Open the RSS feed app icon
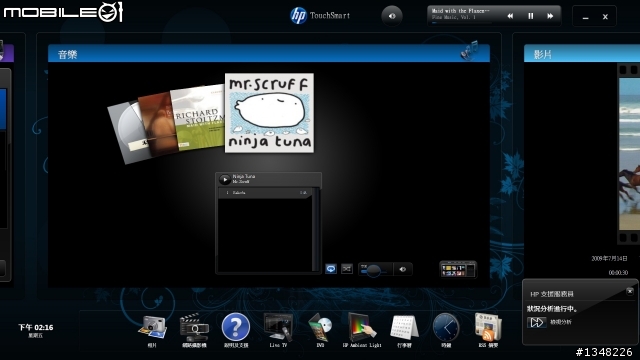Viewport: 640px width, 360px height. pos(488,327)
